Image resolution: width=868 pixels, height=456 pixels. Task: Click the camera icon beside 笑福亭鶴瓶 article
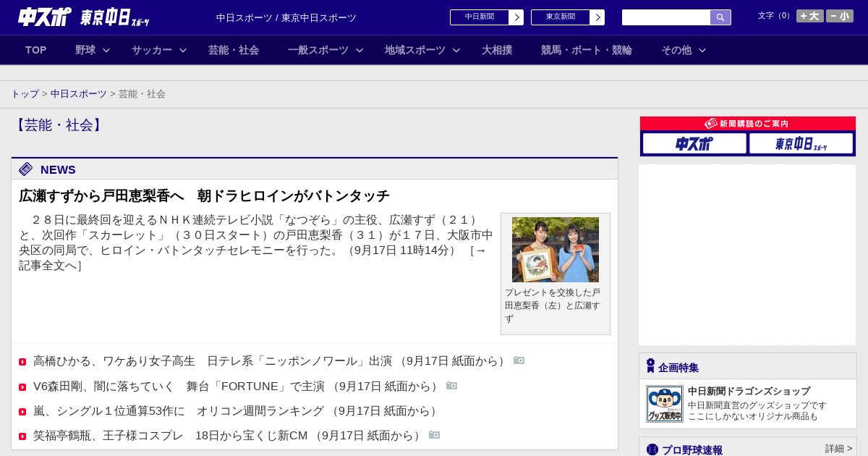tap(435, 435)
